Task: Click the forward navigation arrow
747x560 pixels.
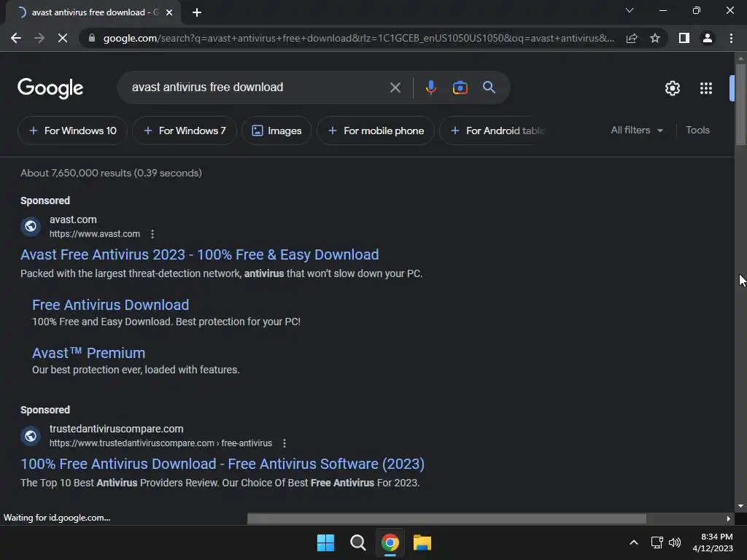Action: click(x=39, y=38)
